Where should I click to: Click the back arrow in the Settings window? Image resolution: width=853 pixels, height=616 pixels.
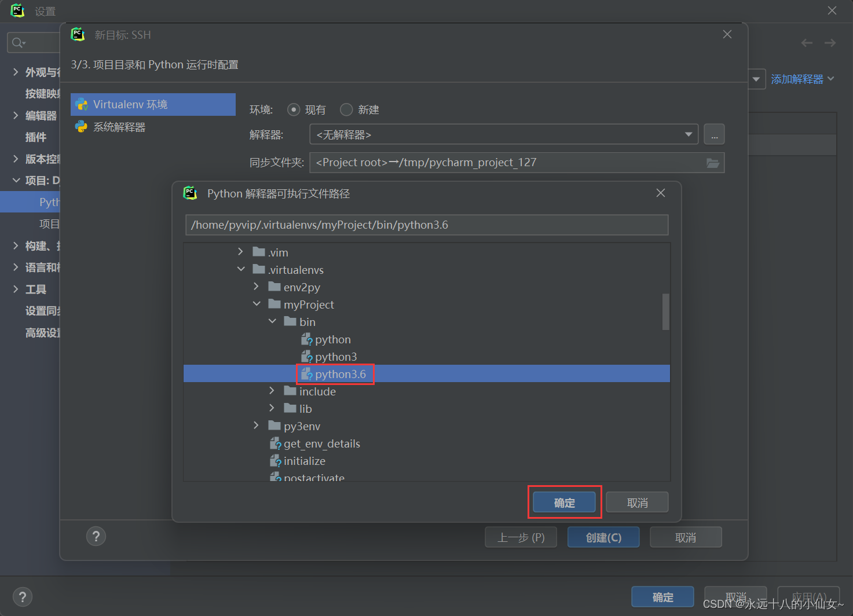[807, 43]
